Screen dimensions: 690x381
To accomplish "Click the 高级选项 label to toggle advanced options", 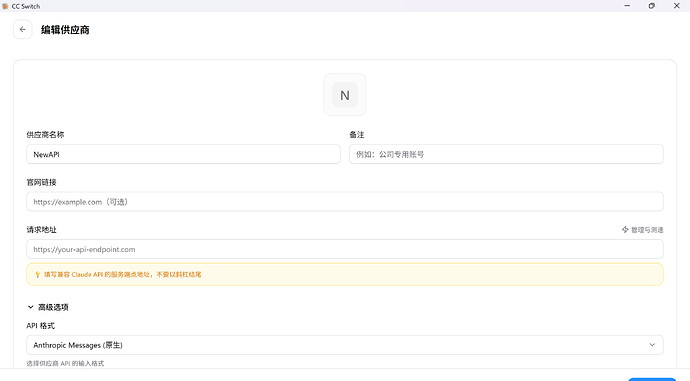I will (53, 307).
